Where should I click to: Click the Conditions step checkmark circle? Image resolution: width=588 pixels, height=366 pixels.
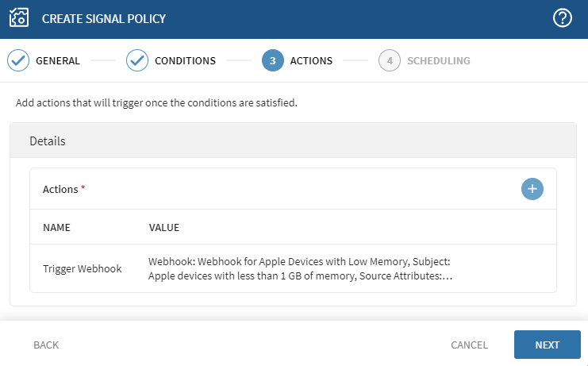(x=137, y=60)
